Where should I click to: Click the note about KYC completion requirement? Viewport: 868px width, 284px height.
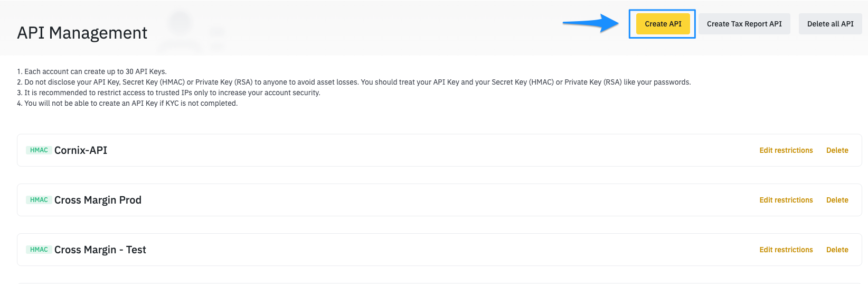point(127,103)
